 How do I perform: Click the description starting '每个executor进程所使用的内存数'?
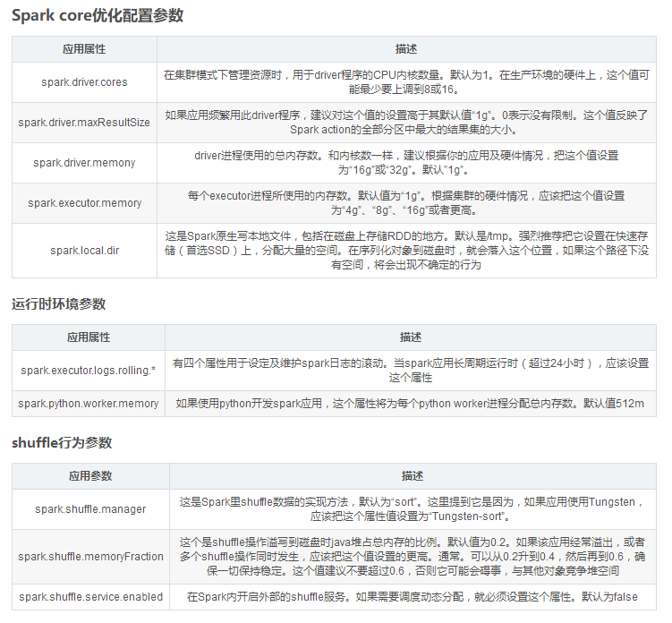[406, 203]
